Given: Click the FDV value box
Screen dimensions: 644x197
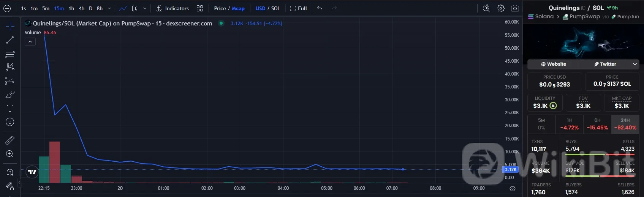Looking at the screenshot, I should 583,102.
